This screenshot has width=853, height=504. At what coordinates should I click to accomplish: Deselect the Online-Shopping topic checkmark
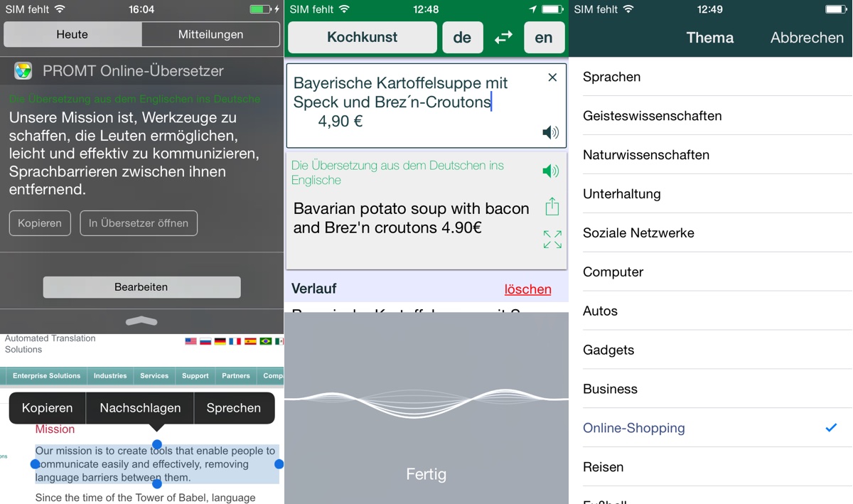[x=830, y=428]
